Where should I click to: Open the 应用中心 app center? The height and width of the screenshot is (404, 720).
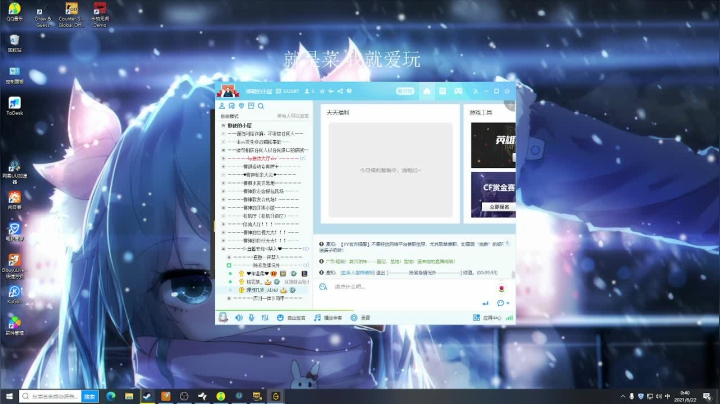click(487, 318)
